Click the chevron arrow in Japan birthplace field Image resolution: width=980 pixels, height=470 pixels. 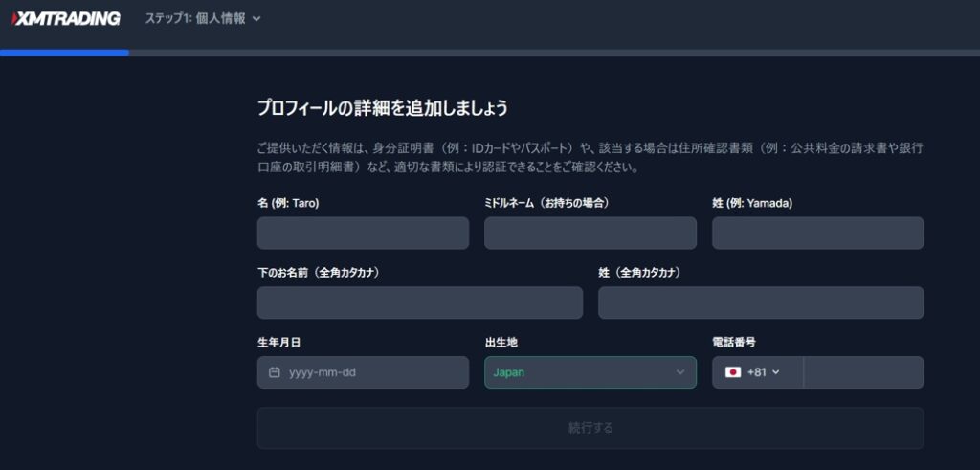680,372
